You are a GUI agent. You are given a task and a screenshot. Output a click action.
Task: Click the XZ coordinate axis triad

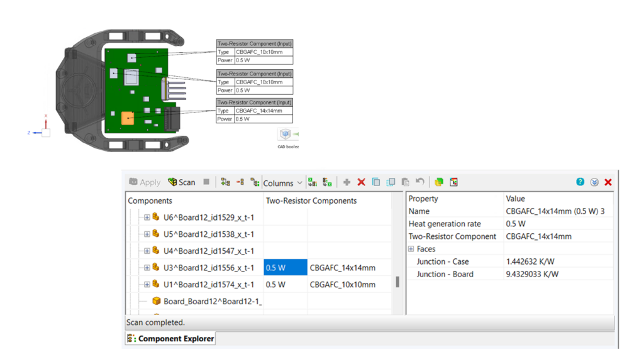pyautogui.click(x=40, y=126)
